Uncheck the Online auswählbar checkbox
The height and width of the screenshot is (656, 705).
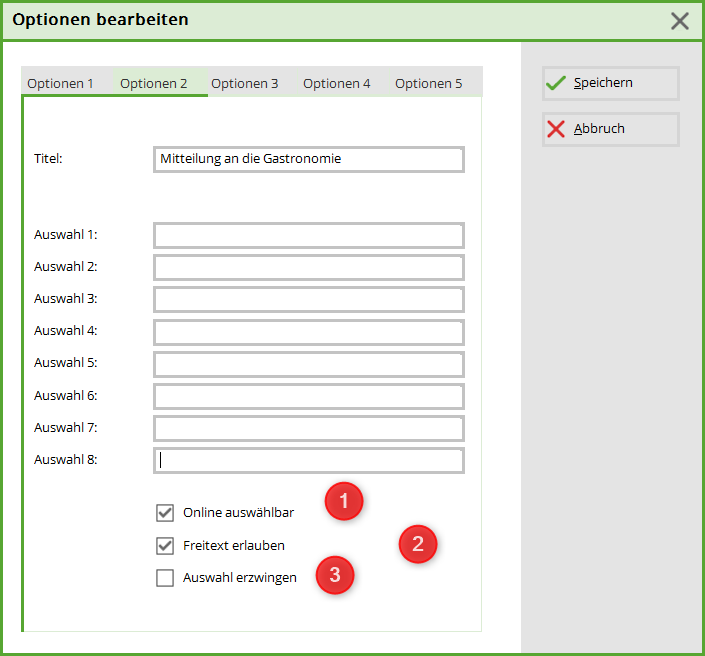click(166, 513)
